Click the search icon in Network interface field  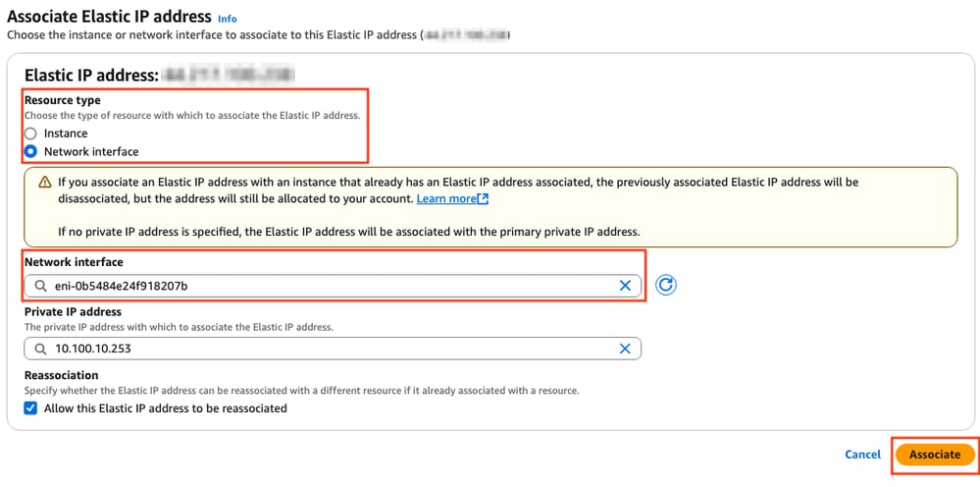(40, 286)
